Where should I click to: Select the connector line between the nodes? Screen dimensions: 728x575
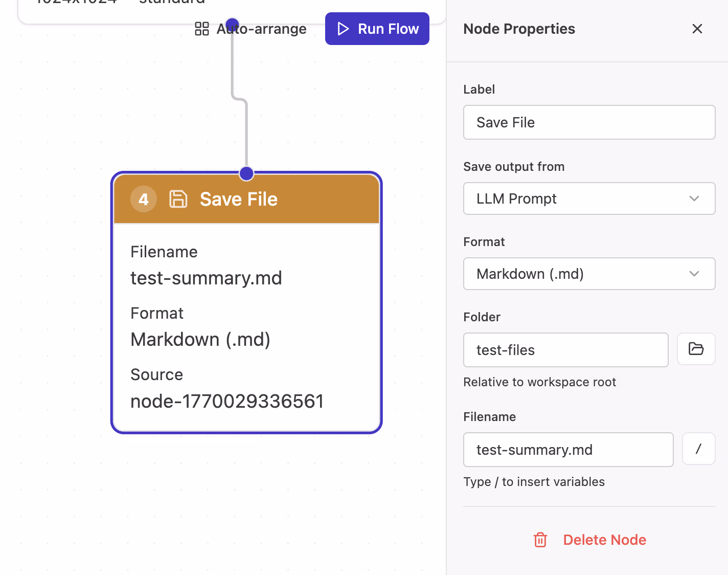coord(246,133)
